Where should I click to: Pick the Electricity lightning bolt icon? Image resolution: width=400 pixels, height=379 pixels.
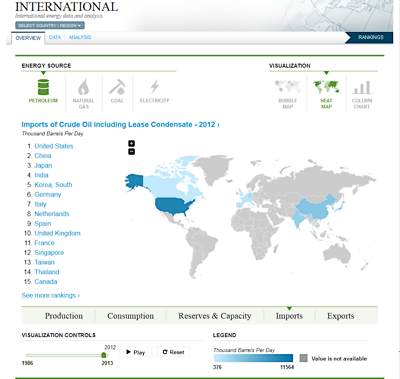tap(154, 87)
